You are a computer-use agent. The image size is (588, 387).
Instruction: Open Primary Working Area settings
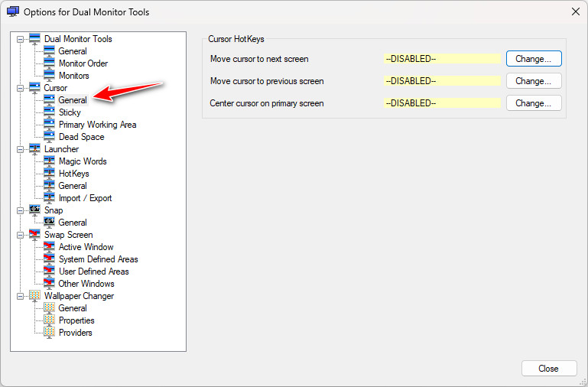click(x=98, y=125)
